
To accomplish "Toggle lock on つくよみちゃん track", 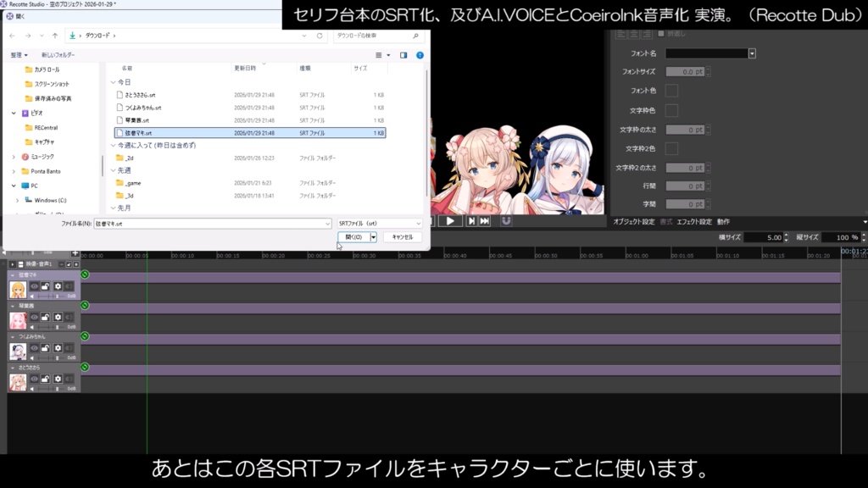I will 46,348.
